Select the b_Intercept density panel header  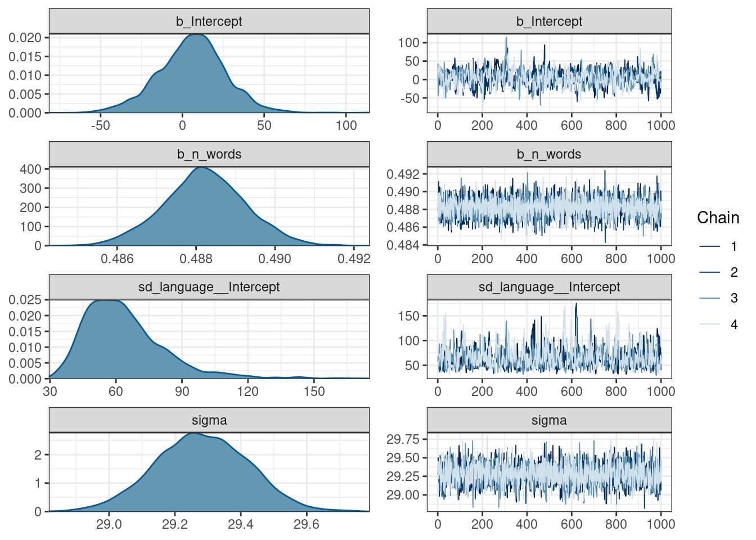[x=209, y=21]
